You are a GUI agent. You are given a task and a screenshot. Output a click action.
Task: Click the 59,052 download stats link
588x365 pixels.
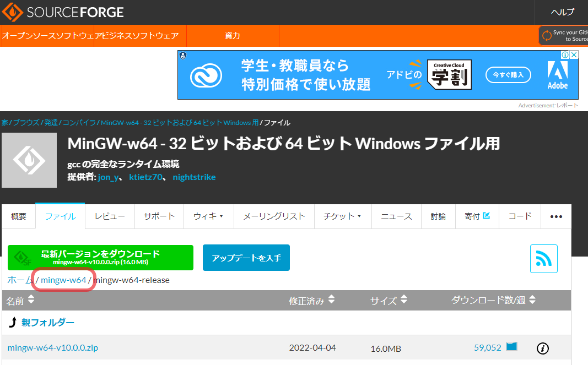point(488,347)
